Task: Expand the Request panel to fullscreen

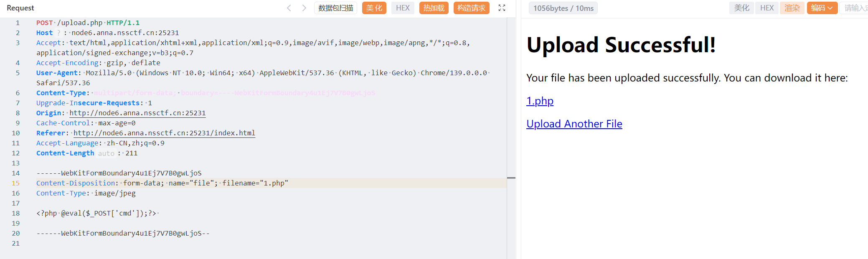Action: click(502, 8)
